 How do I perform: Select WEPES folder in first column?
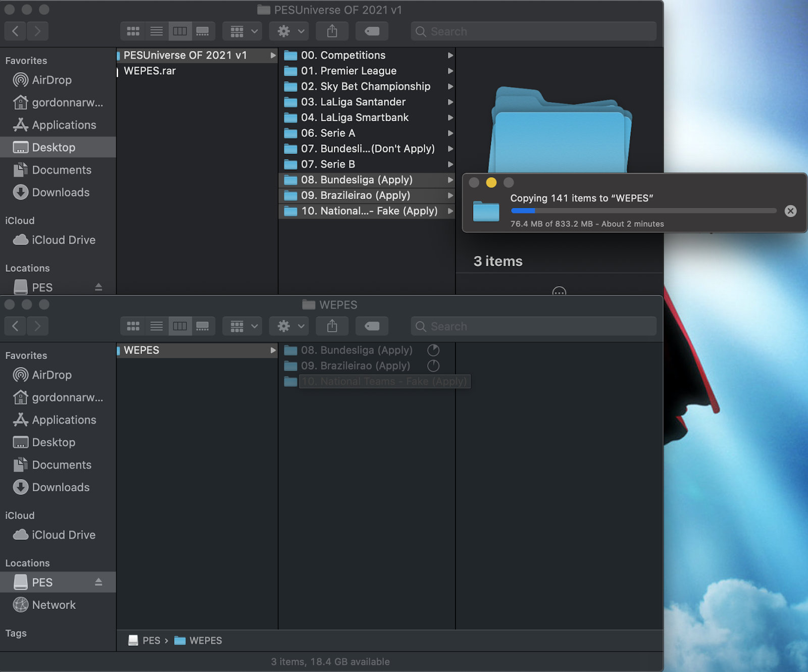(197, 350)
